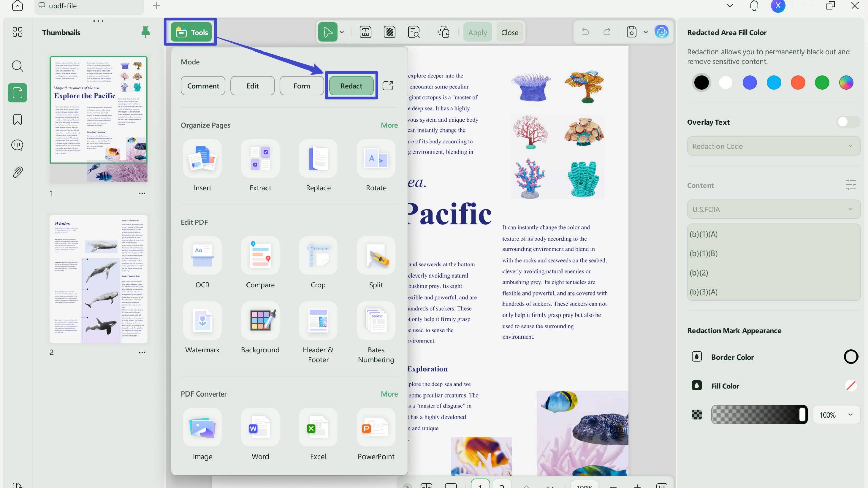This screenshot has width=868, height=488.
Task: Select the updf-file tab
Action: [89, 6]
